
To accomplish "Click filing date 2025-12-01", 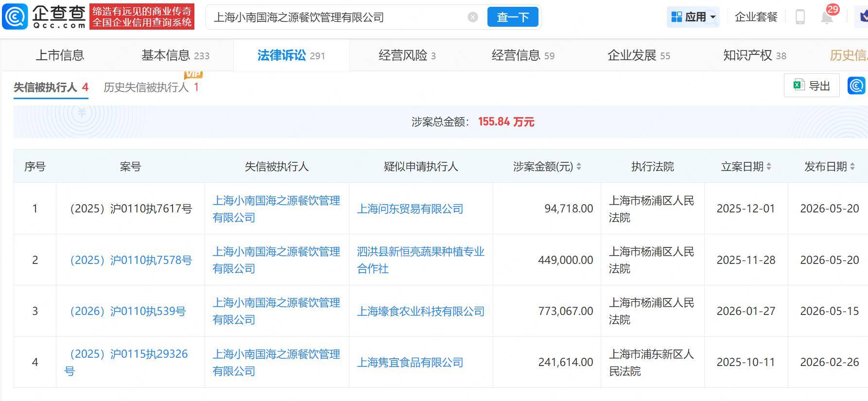I will coord(746,209).
